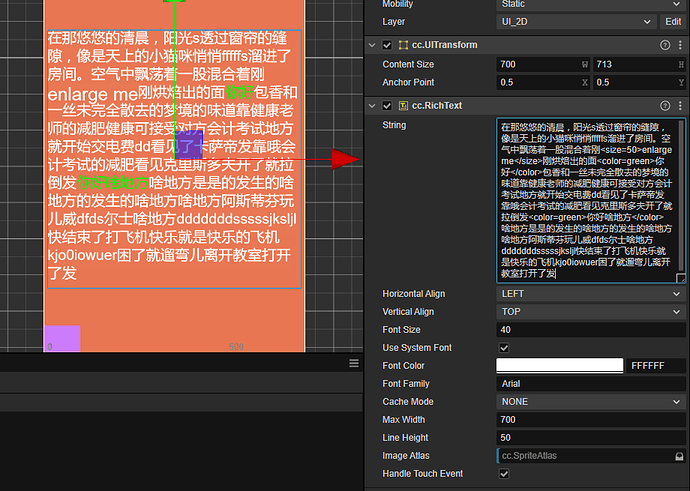This screenshot has width=690, height=491.
Task: Open the Font Color swatch picker
Action: [x=559, y=366]
